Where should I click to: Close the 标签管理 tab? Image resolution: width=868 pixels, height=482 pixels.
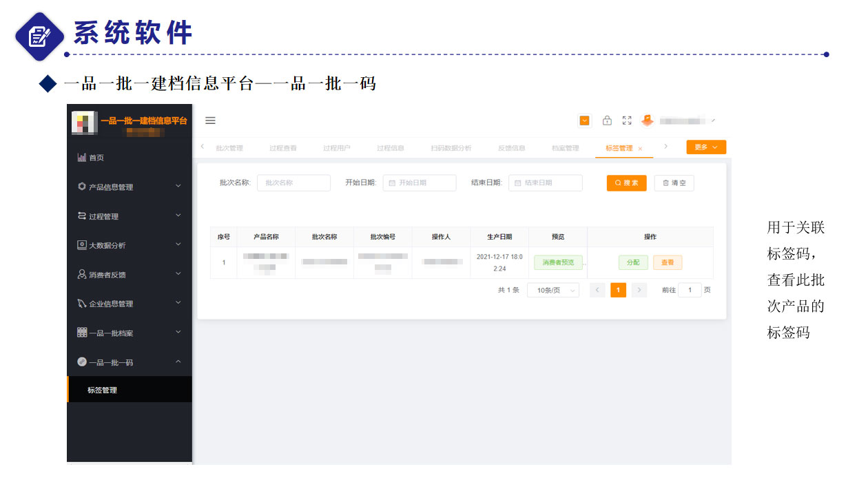(640, 149)
